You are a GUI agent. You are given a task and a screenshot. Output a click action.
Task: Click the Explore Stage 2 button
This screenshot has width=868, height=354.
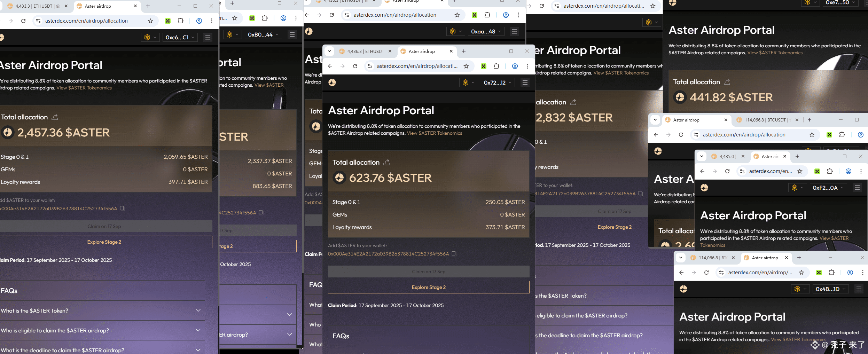(428, 287)
